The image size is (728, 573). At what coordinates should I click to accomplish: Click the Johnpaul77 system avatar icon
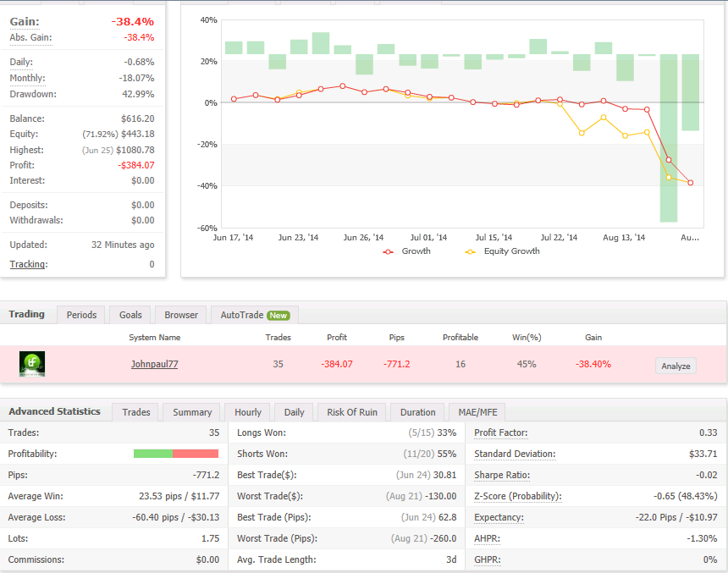pyautogui.click(x=32, y=365)
